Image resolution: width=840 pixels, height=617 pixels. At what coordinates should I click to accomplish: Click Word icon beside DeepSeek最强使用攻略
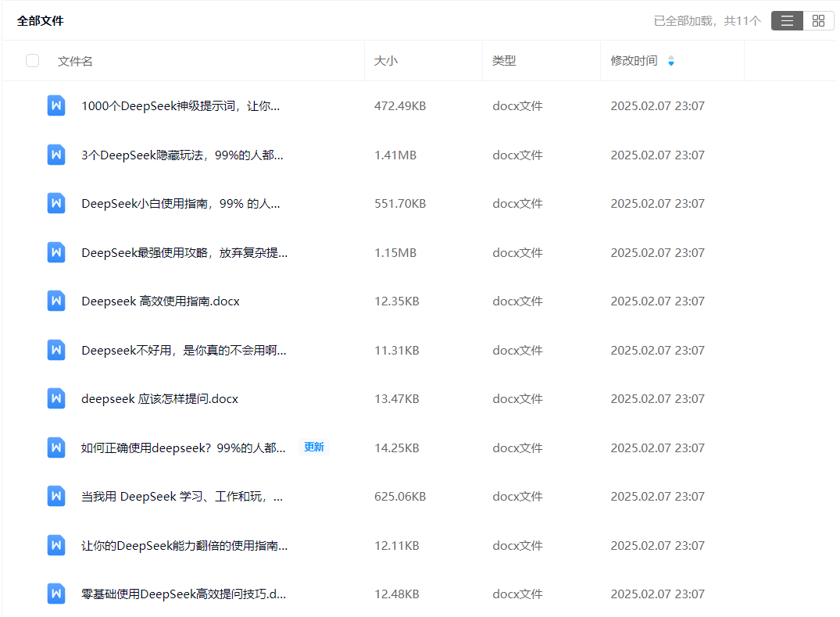coord(55,252)
